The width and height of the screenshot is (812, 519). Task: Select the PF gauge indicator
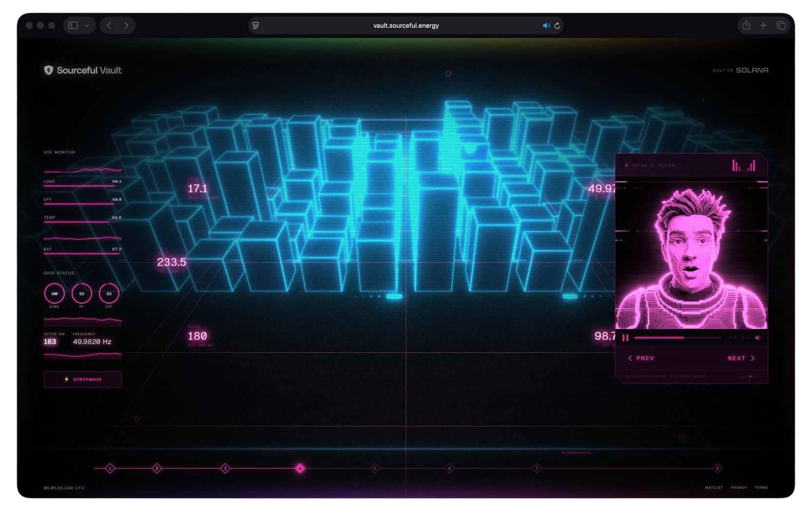pos(82,294)
